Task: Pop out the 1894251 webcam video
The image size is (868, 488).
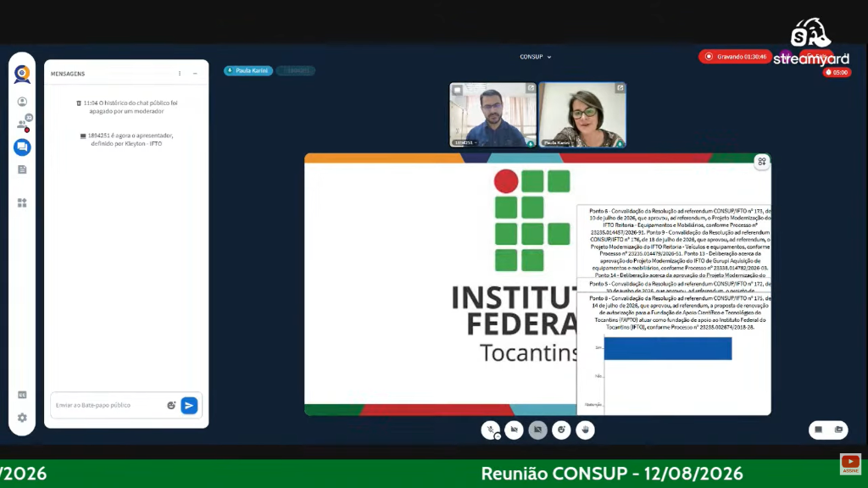Action: pyautogui.click(x=531, y=88)
